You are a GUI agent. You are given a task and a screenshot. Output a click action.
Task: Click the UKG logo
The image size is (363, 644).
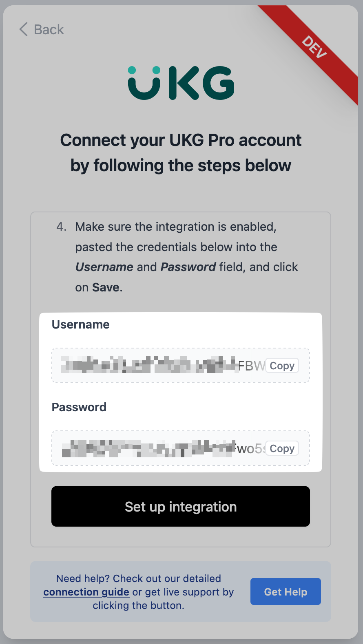[181, 83]
